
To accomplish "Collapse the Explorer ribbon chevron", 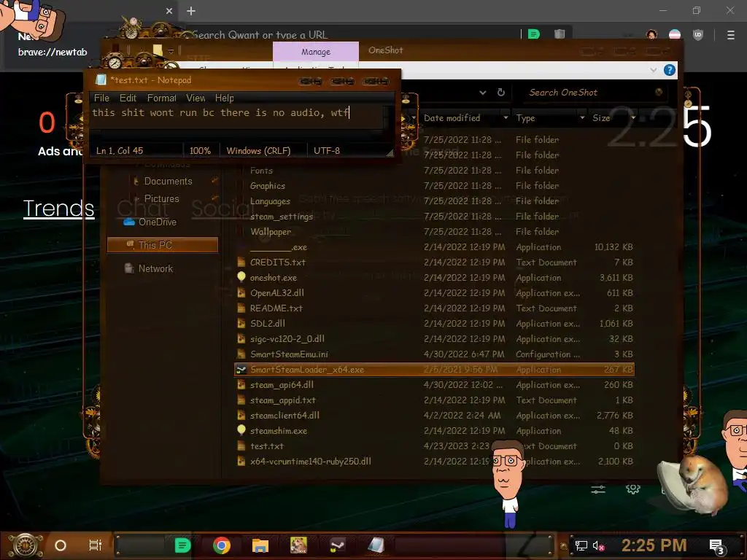I will tap(653, 70).
